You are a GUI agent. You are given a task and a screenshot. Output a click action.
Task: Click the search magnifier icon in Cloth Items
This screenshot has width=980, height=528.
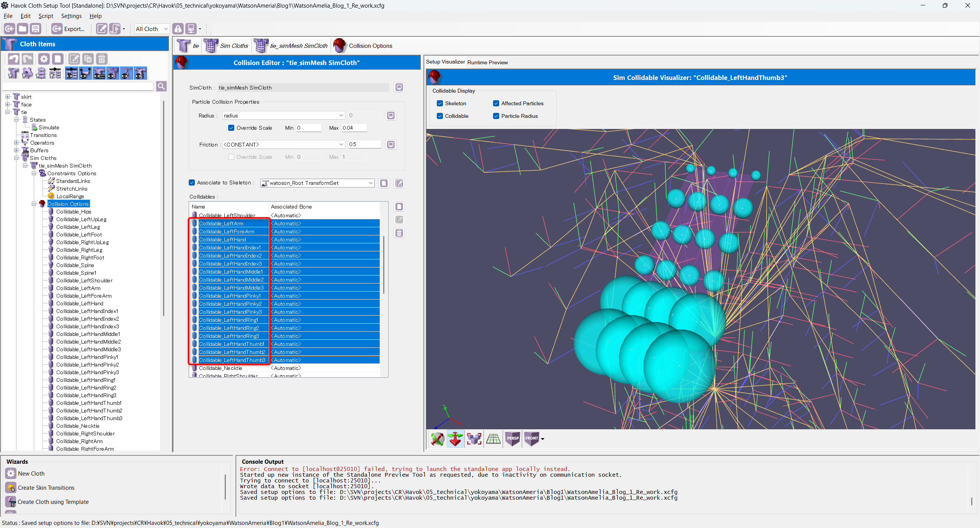point(161,86)
